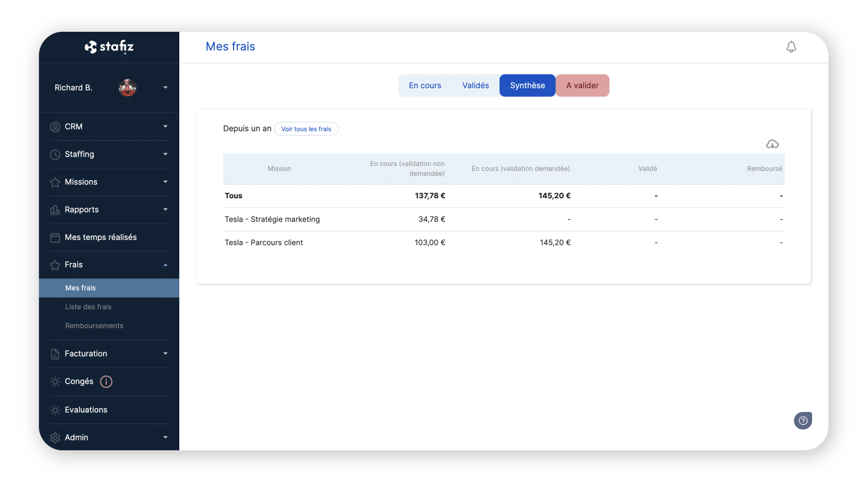Viewport: 868px width, 481px height.
Task: Expand the Richard B. user dropdown
Action: 166,88
